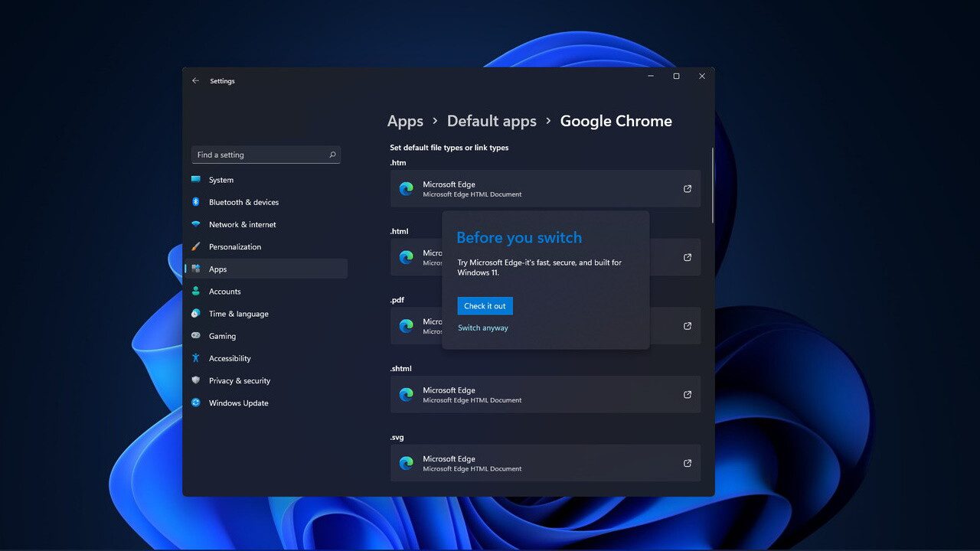
Task: Click the Edge logo in the .pdf row
Action: click(x=406, y=326)
